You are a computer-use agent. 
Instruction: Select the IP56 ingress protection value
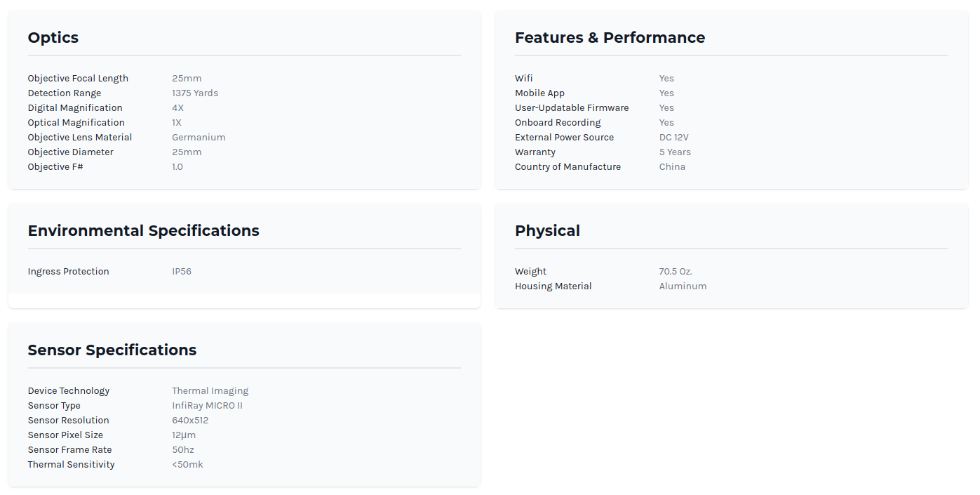click(x=182, y=272)
